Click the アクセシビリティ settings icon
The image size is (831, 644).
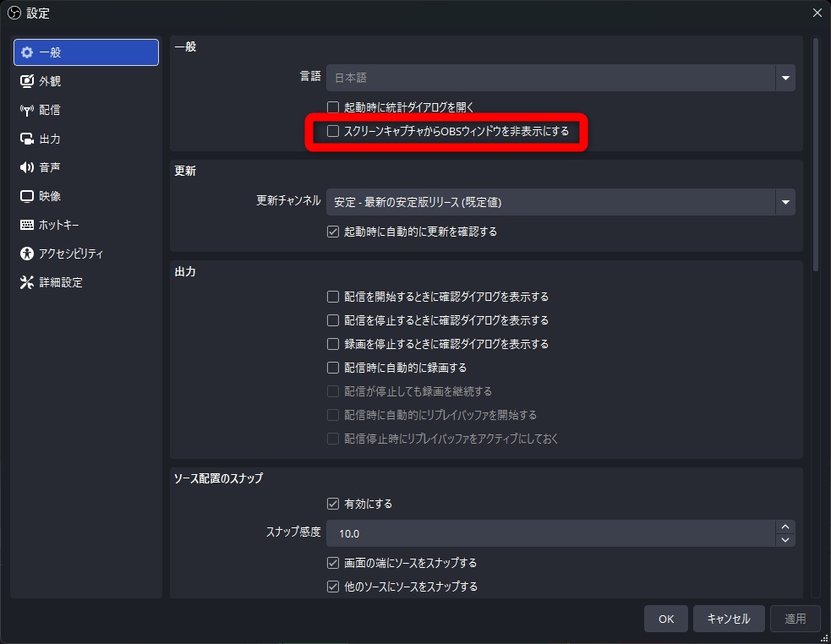[26, 253]
